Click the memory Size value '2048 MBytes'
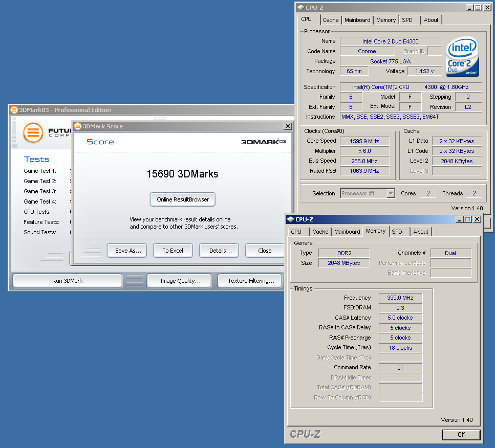 (x=344, y=263)
